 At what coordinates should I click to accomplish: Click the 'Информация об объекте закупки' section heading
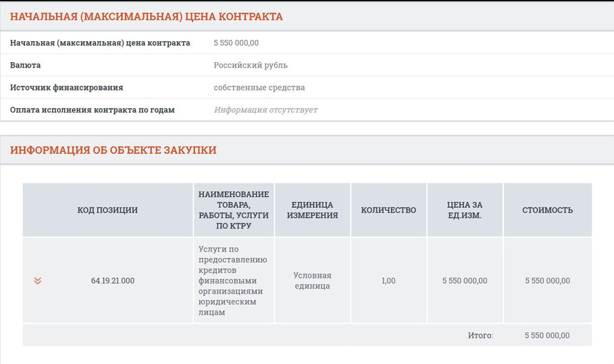pos(113,150)
